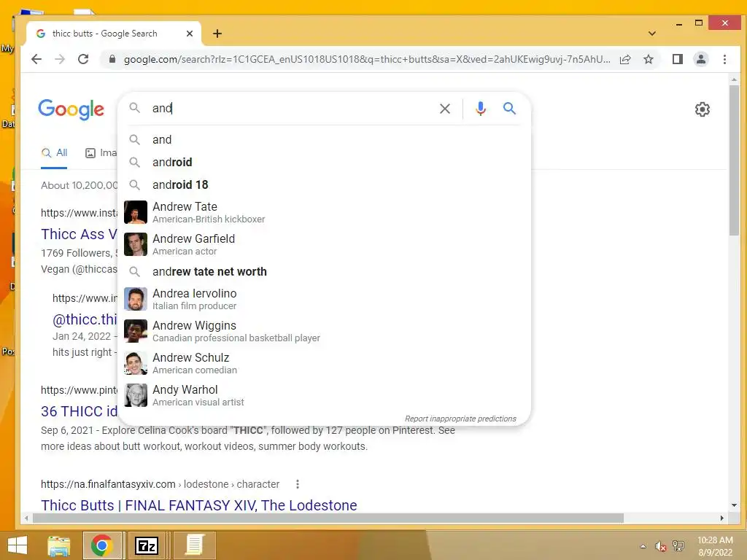Click the vertical scrollbar thumb
Viewport: 747px width, 560px height.
coord(734,160)
